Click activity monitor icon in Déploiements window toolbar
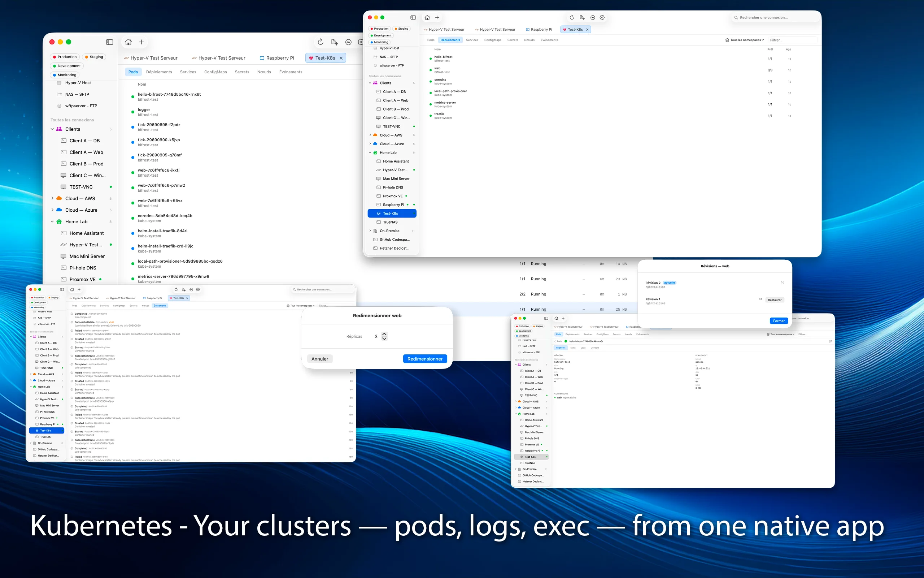Screen dimensions: 924x578 point(593,18)
